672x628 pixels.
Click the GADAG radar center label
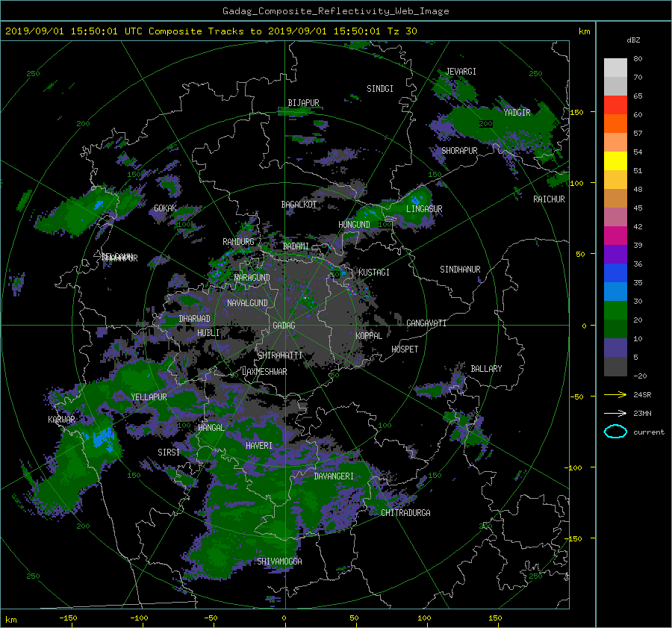pos(284,326)
